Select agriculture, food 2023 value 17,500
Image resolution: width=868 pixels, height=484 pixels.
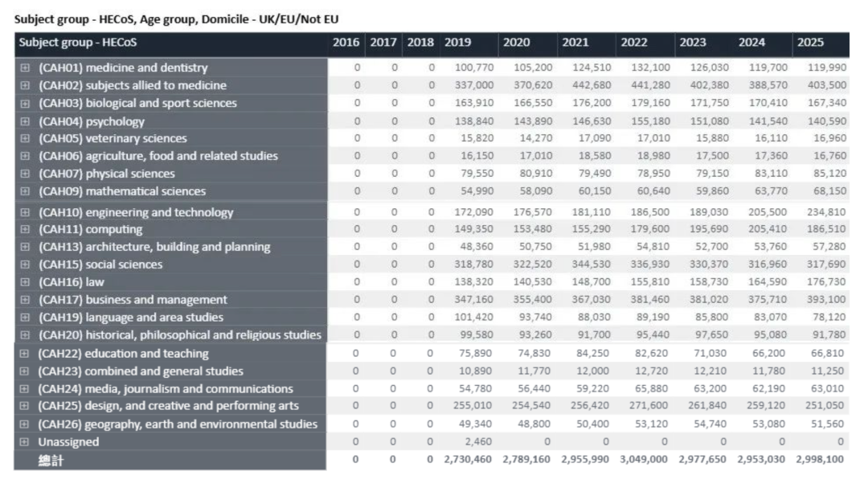712,156
